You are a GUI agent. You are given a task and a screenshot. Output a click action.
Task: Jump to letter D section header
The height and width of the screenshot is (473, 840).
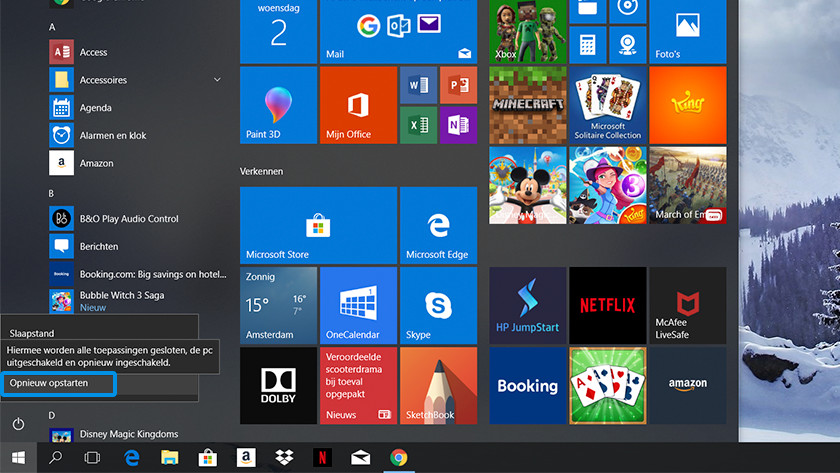(51, 415)
